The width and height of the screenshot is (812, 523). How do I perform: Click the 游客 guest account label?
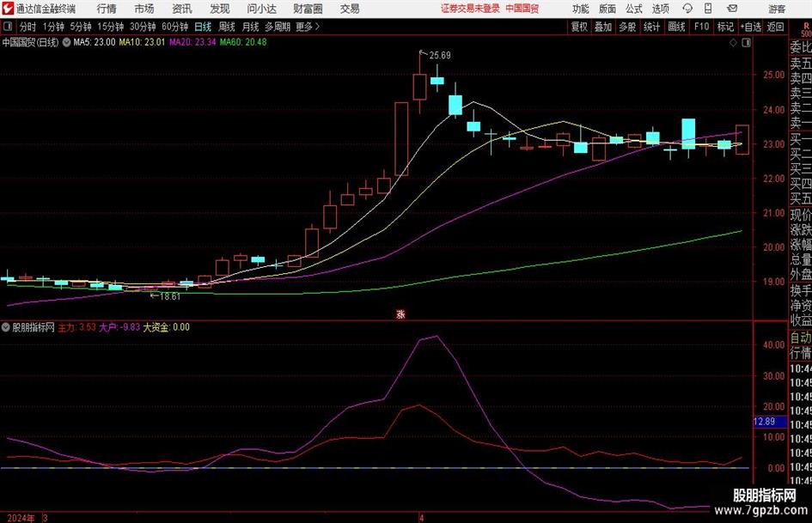tap(777, 9)
